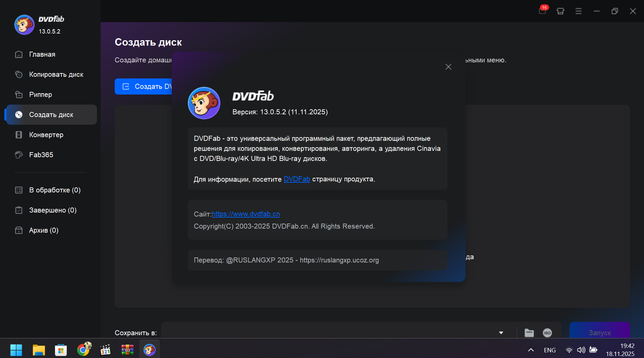The image size is (644, 358).
Task: Choose output folder with folder icon
Action: coord(529,333)
